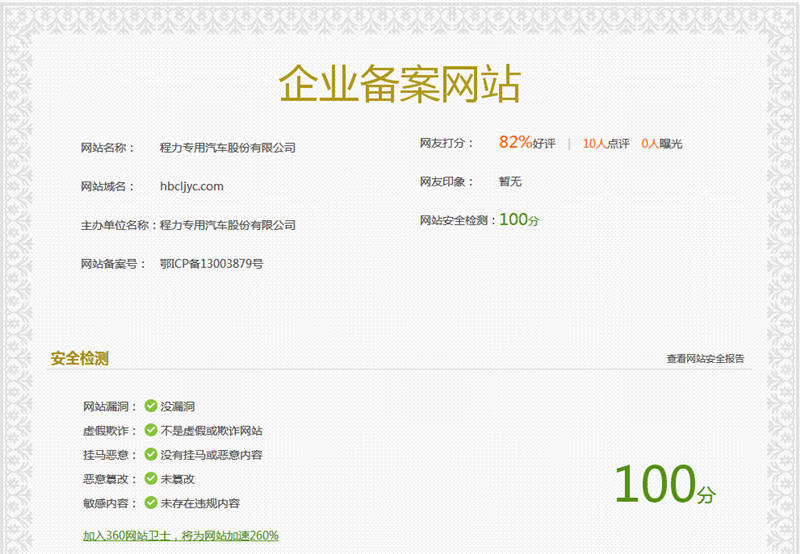Open the 10人点评 reviews link

point(606,144)
